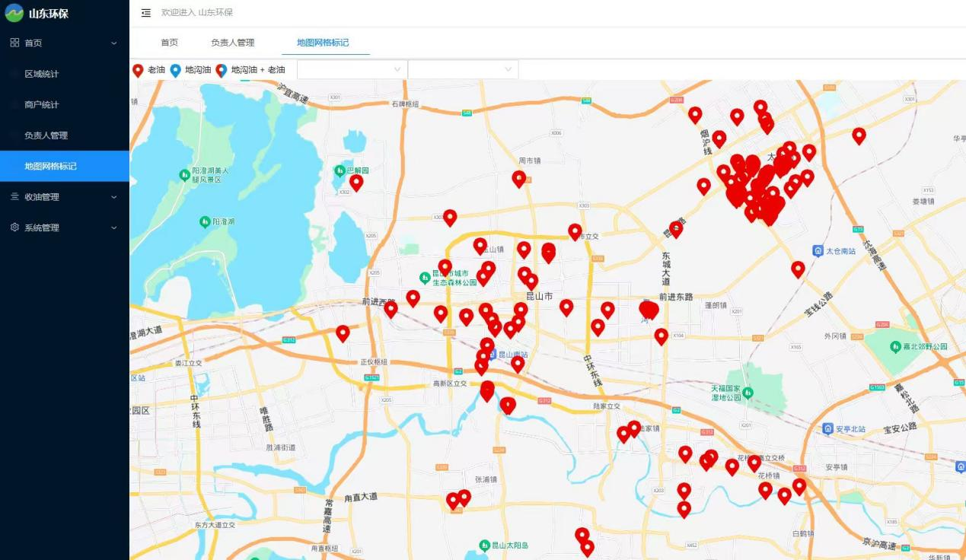Click the 嘉北郊野公园 park icon on the map
This screenshot has width=966, height=560.
coord(896,347)
